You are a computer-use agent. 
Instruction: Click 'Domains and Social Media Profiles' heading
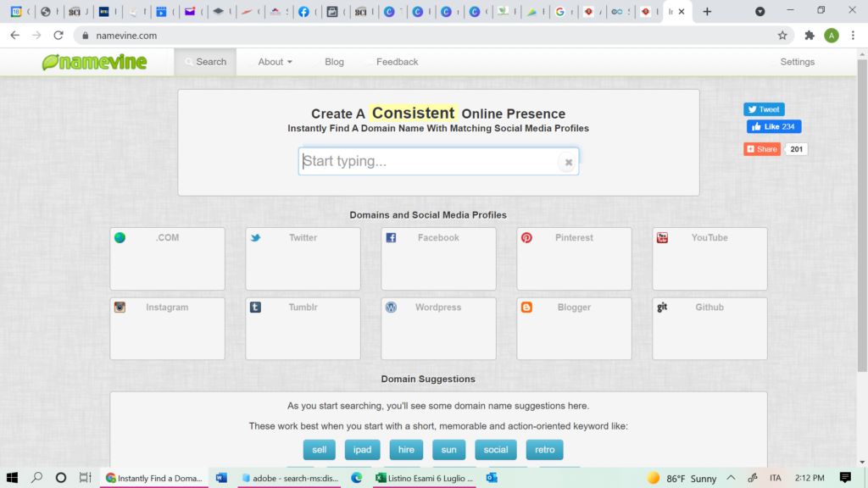428,215
